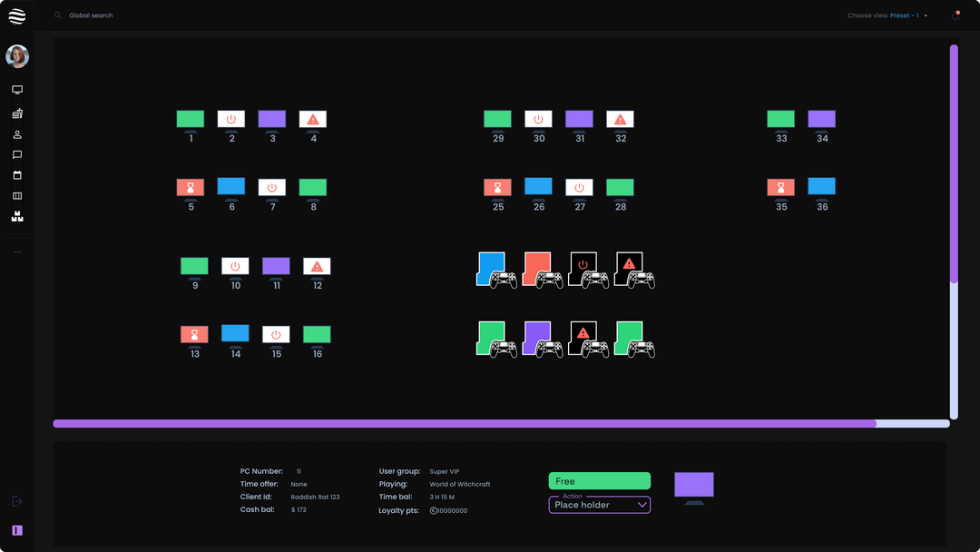Click the "$ 172" cash balance value
This screenshot has height=552, width=980.
click(x=299, y=510)
